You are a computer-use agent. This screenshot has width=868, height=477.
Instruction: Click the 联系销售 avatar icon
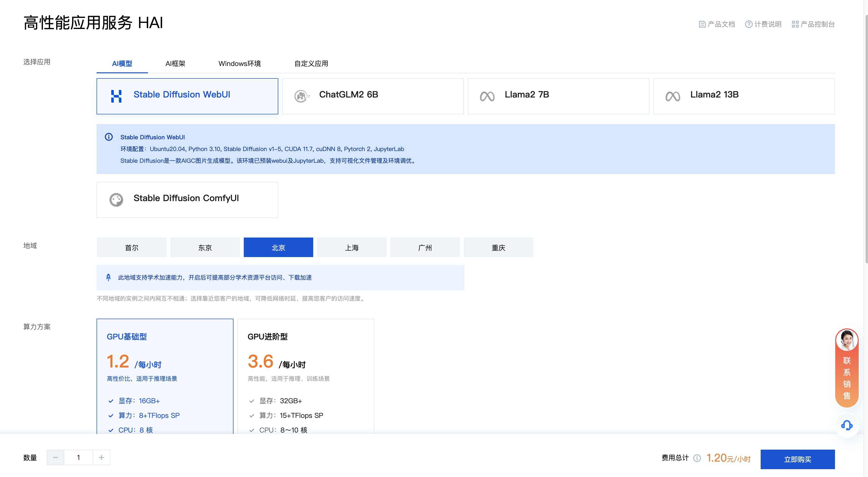click(x=847, y=340)
